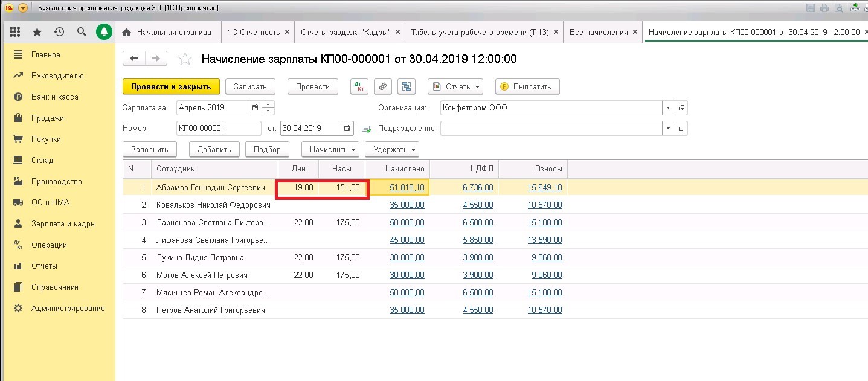Add this document to favorites with the star by the title
Image resolution: width=868 pixels, height=381 pixels.
point(185,59)
